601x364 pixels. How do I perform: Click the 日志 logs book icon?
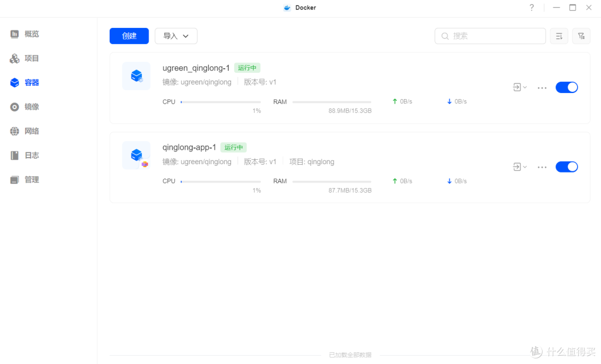(14, 155)
